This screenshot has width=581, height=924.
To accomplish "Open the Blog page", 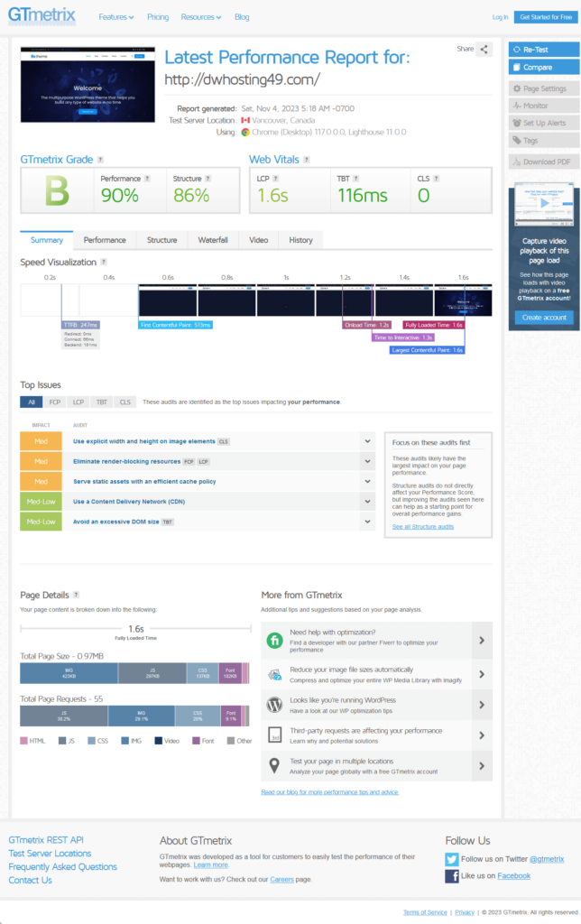I will pyautogui.click(x=242, y=17).
